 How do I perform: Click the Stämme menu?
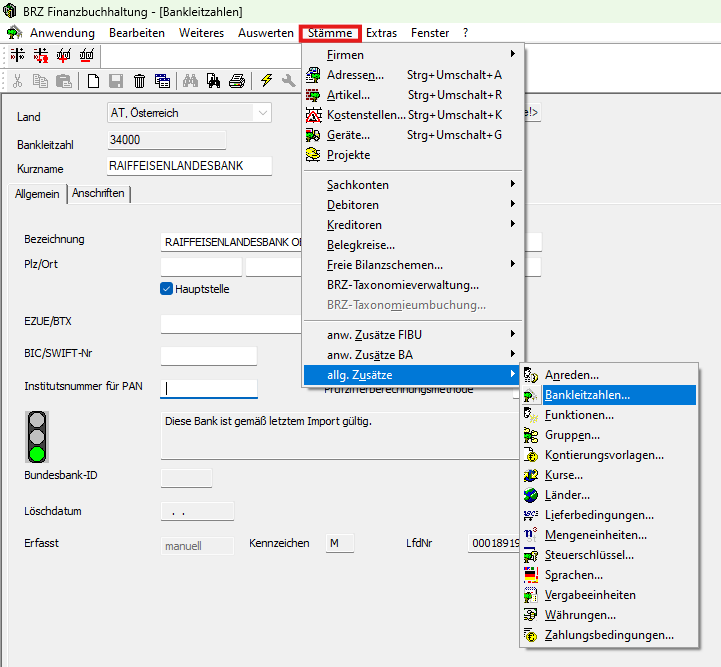pyautogui.click(x=330, y=33)
